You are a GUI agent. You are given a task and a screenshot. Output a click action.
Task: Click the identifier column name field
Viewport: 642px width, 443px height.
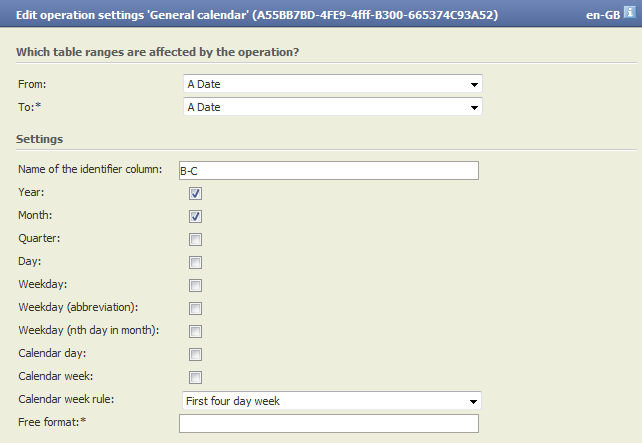coord(329,170)
